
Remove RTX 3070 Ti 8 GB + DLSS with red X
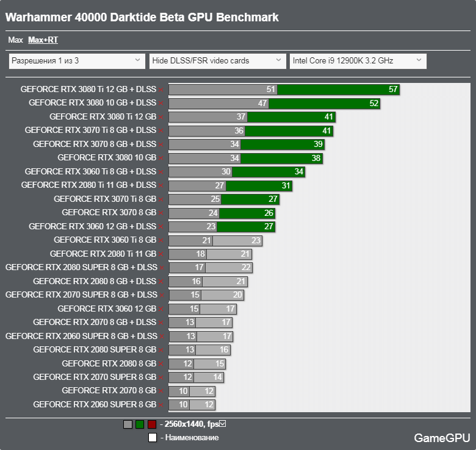pos(161,130)
